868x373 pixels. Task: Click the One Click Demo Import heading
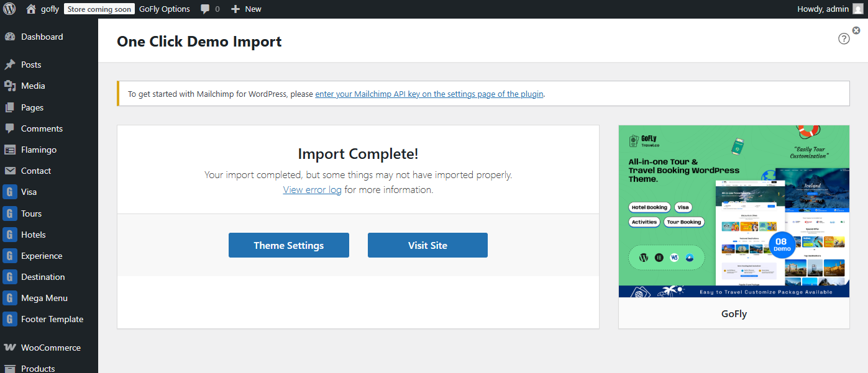(x=199, y=42)
